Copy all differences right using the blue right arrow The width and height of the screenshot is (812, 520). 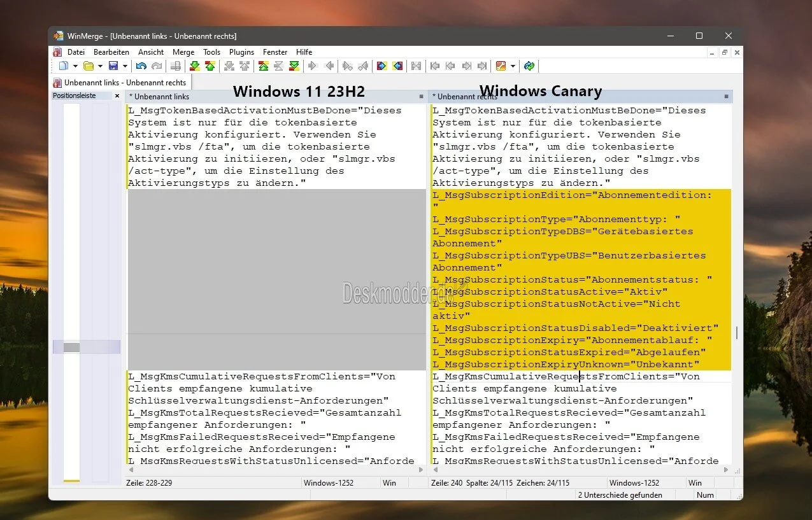[382, 66]
